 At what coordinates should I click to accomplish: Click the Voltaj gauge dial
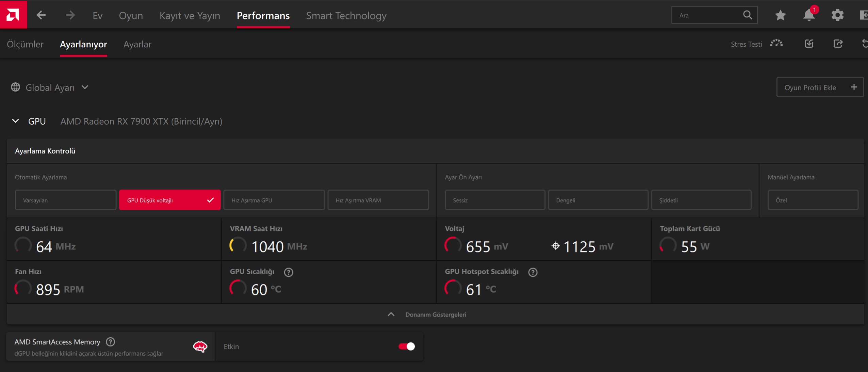pyautogui.click(x=453, y=245)
